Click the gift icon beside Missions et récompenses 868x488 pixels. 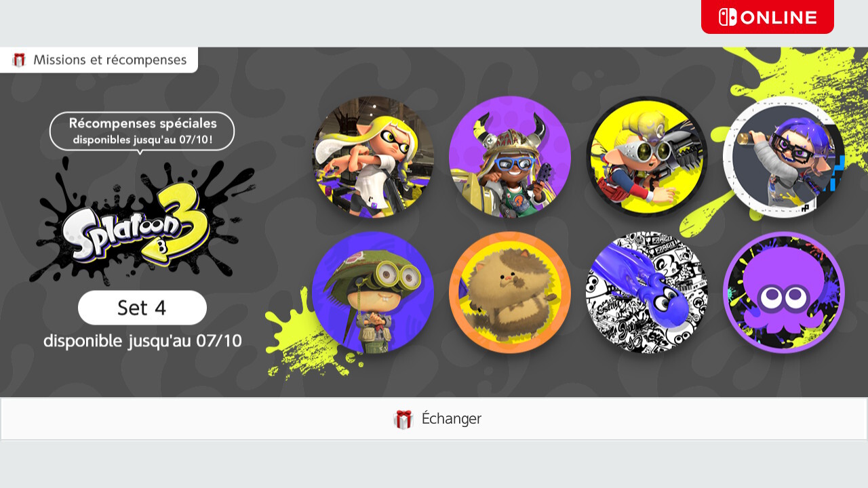click(x=19, y=60)
